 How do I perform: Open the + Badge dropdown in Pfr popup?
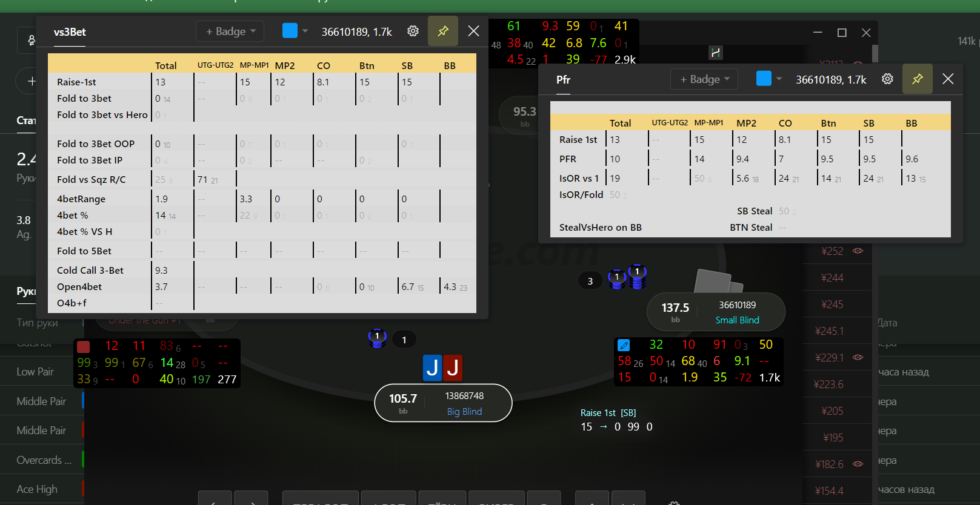point(705,79)
